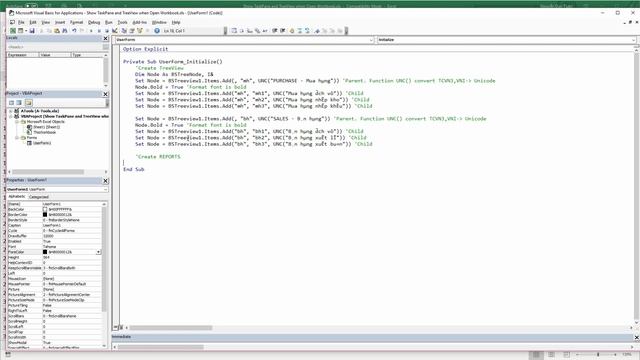Screen dimensions: 640x360
Task: Click the View Object icon in the Project panel
Action: [19, 103]
